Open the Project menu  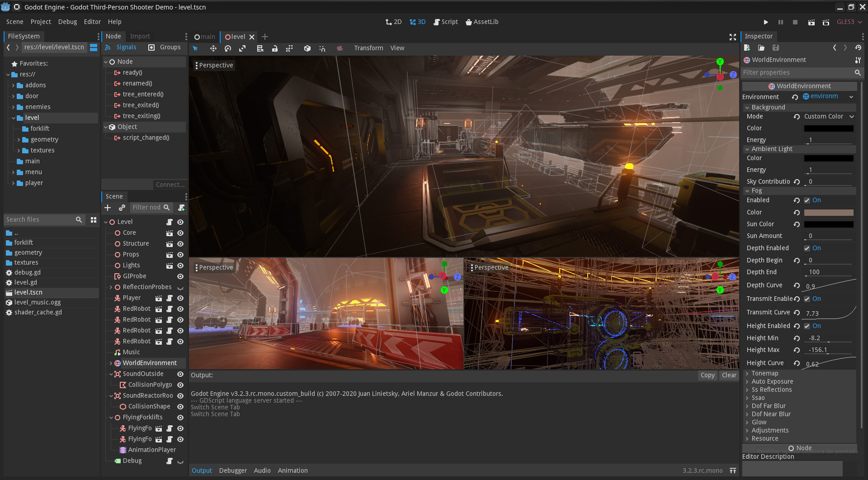(41, 22)
